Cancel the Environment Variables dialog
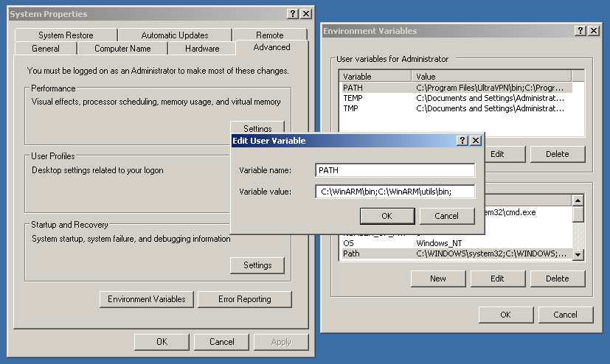 coord(566,315)
